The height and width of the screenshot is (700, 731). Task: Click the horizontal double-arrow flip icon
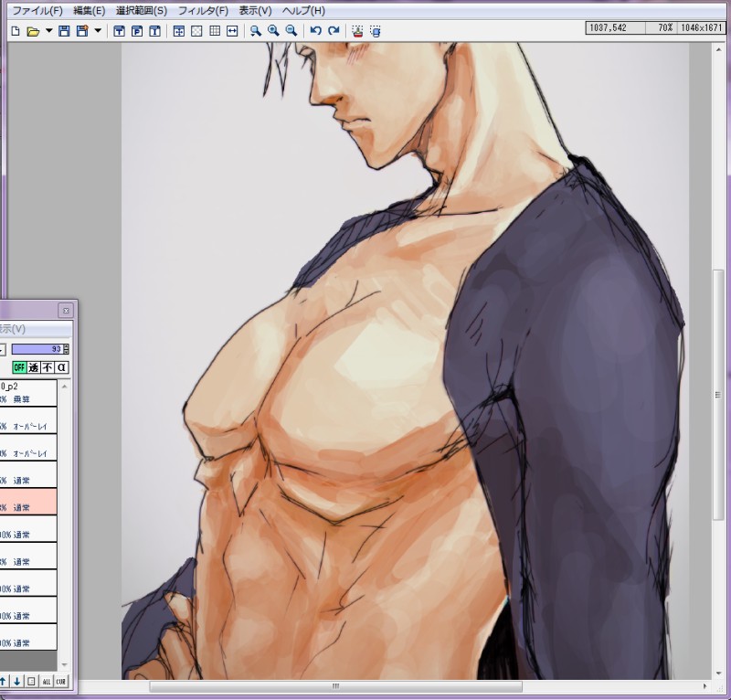click(x=232, y=31)
